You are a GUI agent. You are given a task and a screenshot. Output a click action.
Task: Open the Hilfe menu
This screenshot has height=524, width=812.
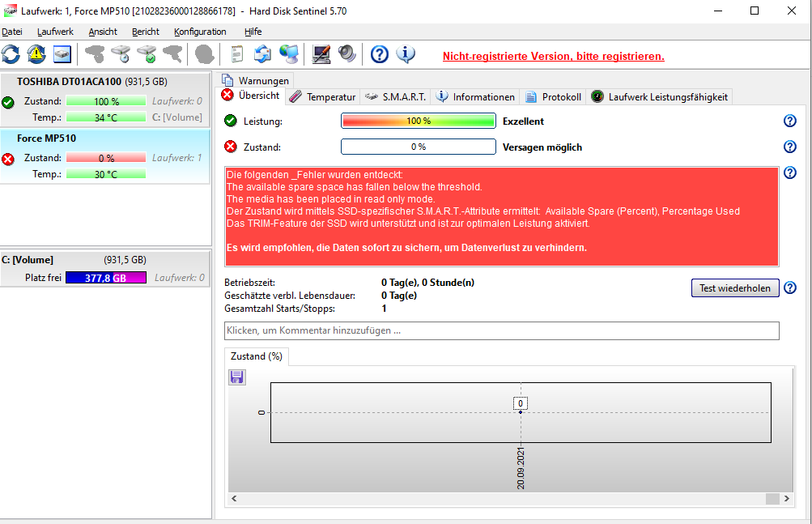[253, 32]
